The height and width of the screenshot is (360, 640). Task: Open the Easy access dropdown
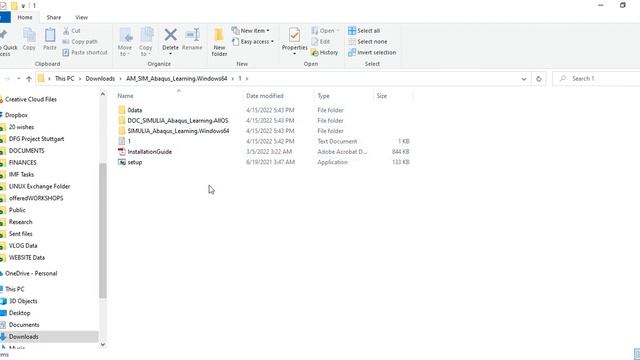(253, 42)
